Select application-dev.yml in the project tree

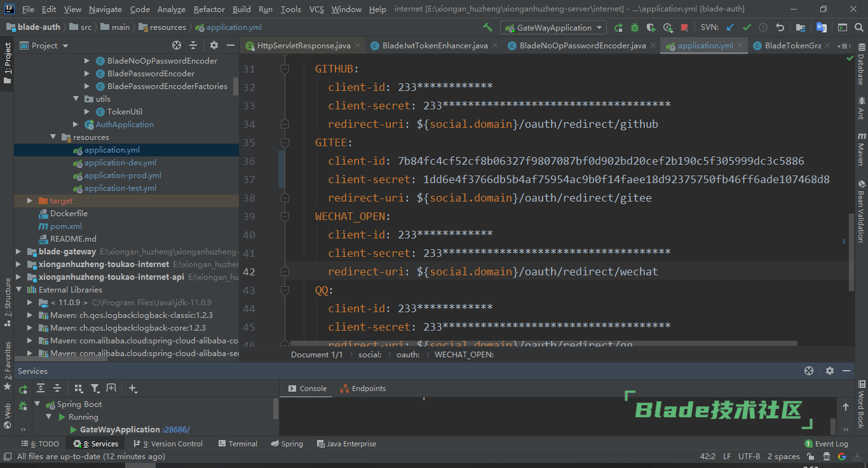(x=120, y=163)
